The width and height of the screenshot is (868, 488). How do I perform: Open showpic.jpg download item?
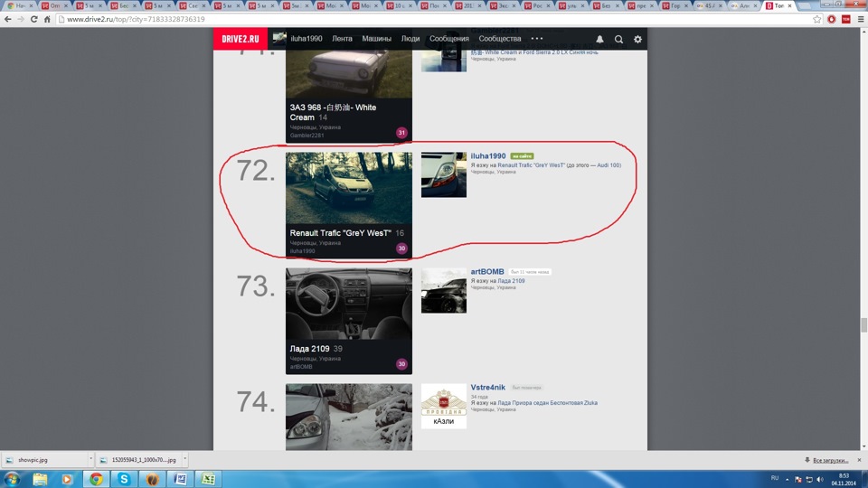click(44, 460)
